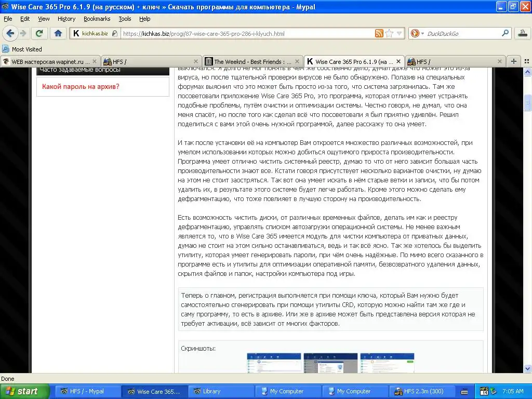This screenshot has height=399, width=532.
Task: Click 'Скриншоты:' label
Action: (x=198, y=349)
